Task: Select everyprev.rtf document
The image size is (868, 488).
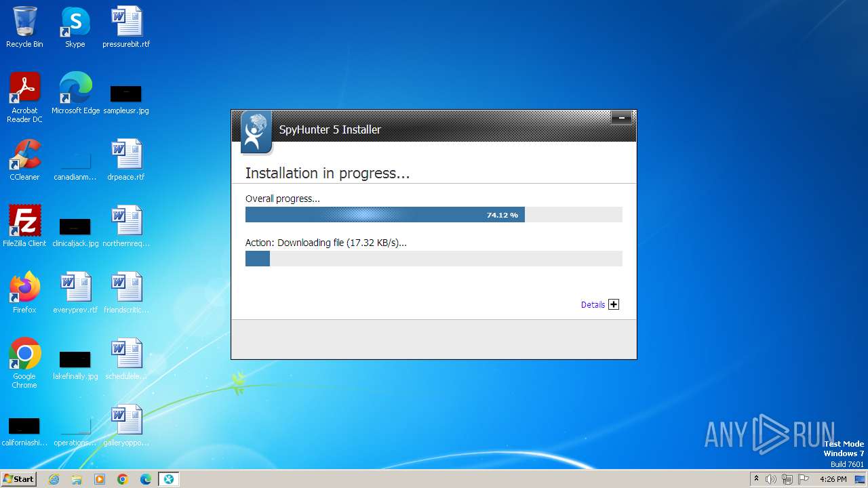Action: [75, 293]
